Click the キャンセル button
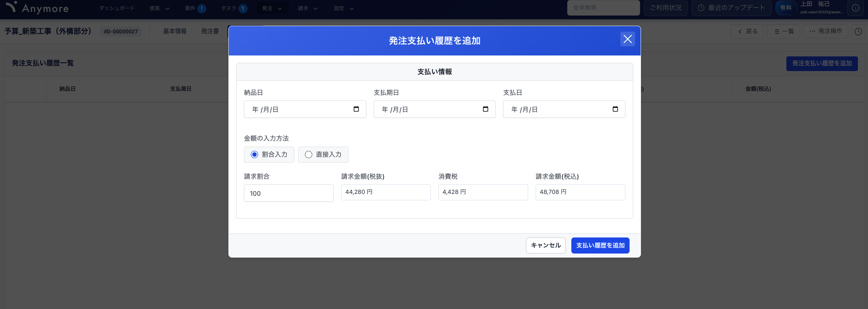 [546, 245]
